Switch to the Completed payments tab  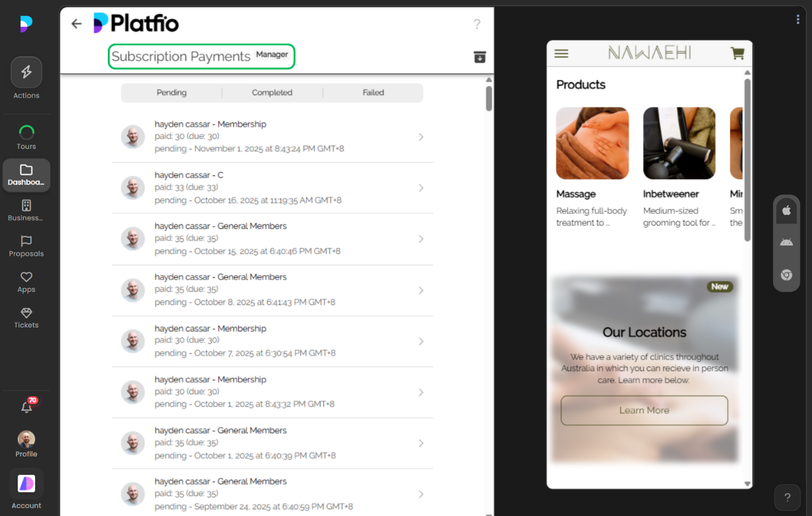coord(272,93)
